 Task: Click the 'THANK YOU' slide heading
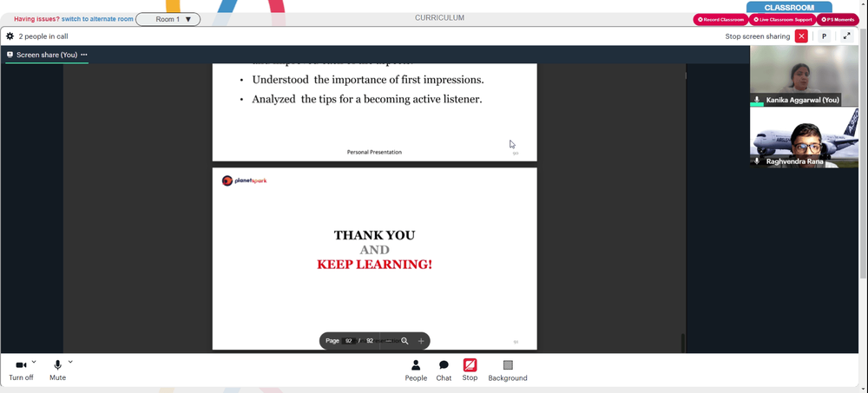[x=374, y=235]
